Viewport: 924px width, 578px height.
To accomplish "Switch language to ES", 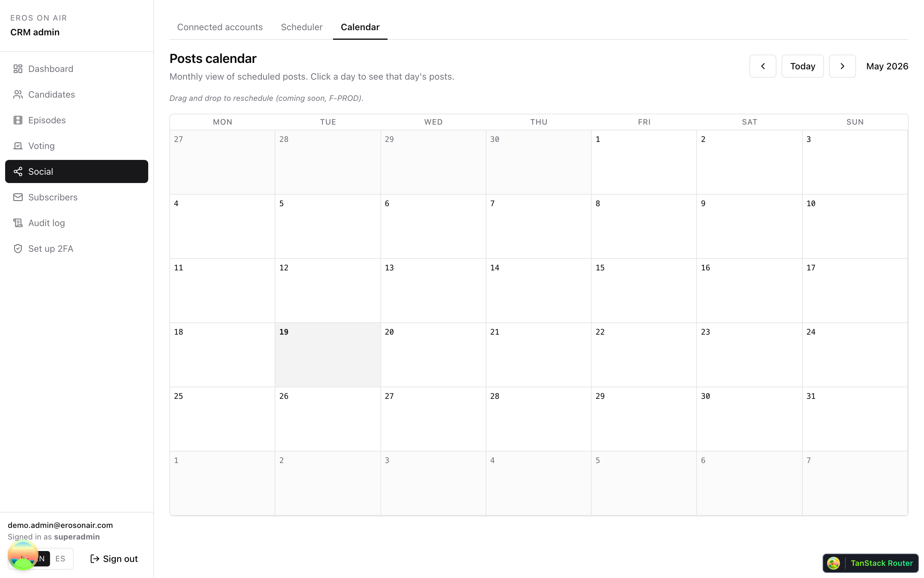I will [x=60, y=558].
